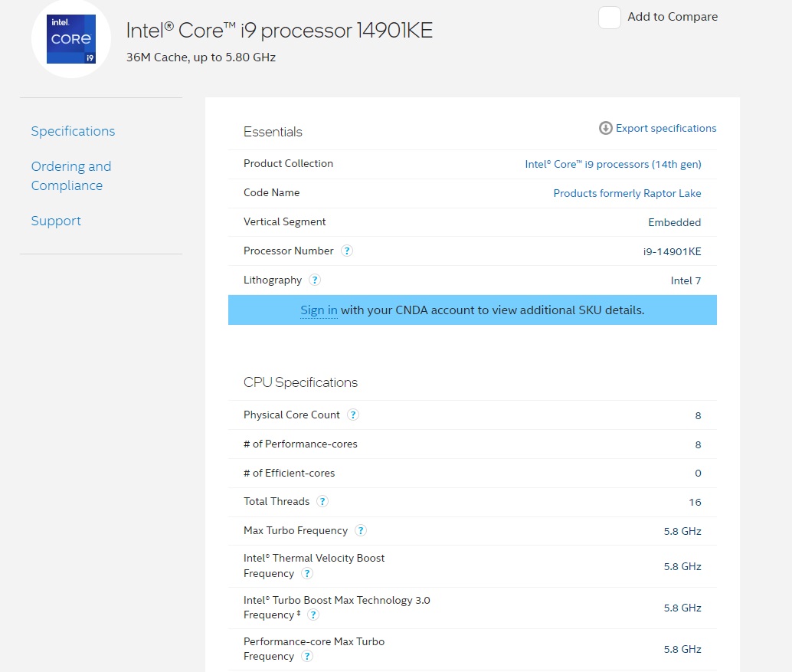Select the Essentials section heading

273,132
